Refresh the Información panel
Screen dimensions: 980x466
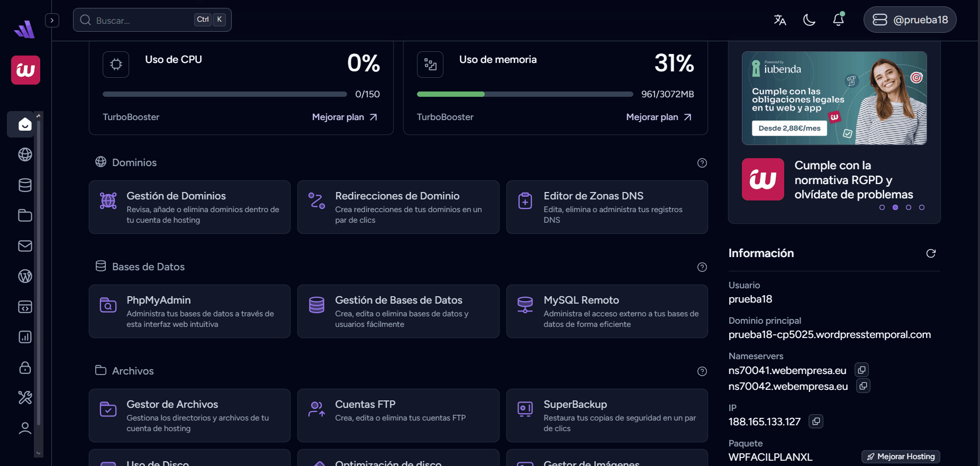[x=931, y=253]
